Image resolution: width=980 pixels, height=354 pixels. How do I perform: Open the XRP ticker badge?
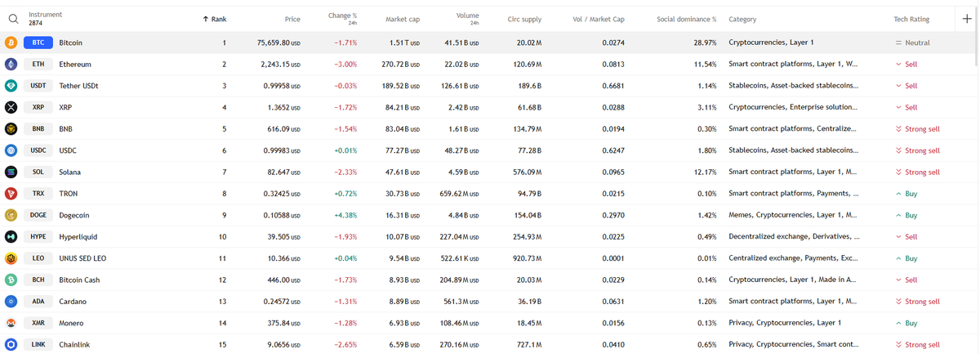tap(38, 107)
